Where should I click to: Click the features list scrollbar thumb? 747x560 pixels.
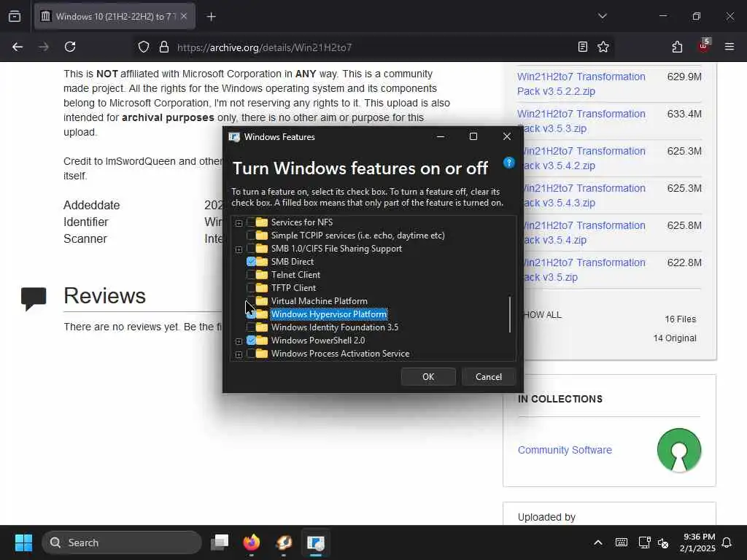click(x=510, y=314)
